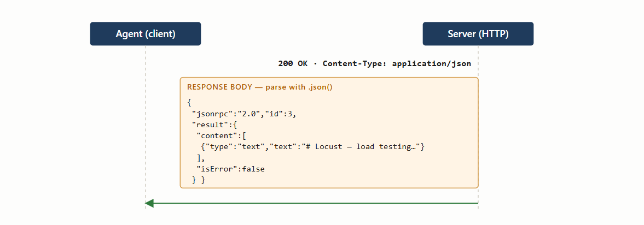644x225 pixels.
Task: Click the "result":{ line
Action: tap(214, 125)
